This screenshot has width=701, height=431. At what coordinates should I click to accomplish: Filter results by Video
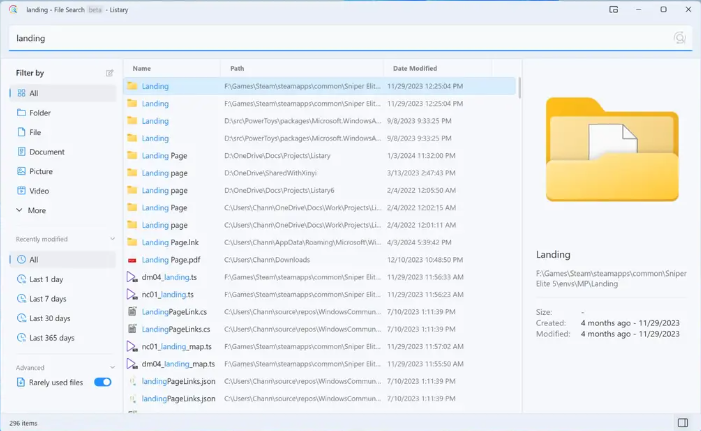pos(63,191)
